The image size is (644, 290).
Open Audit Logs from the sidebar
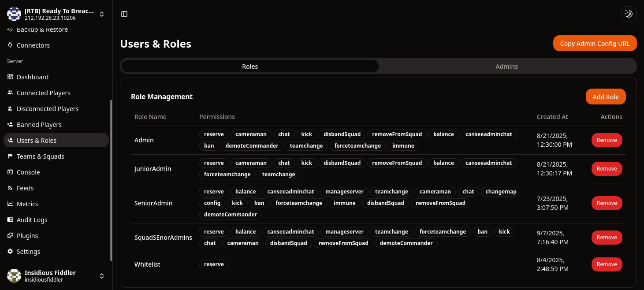[32, 220]
